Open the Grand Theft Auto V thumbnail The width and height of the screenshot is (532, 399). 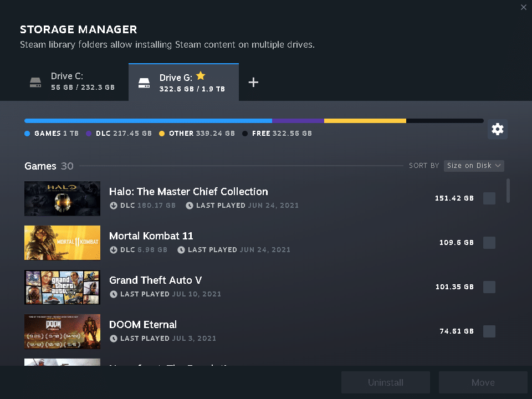coord(63,287)
